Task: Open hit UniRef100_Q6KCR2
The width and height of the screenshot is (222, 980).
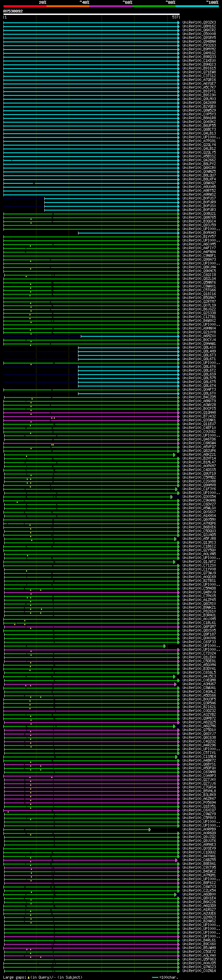Action: point(199,30)
